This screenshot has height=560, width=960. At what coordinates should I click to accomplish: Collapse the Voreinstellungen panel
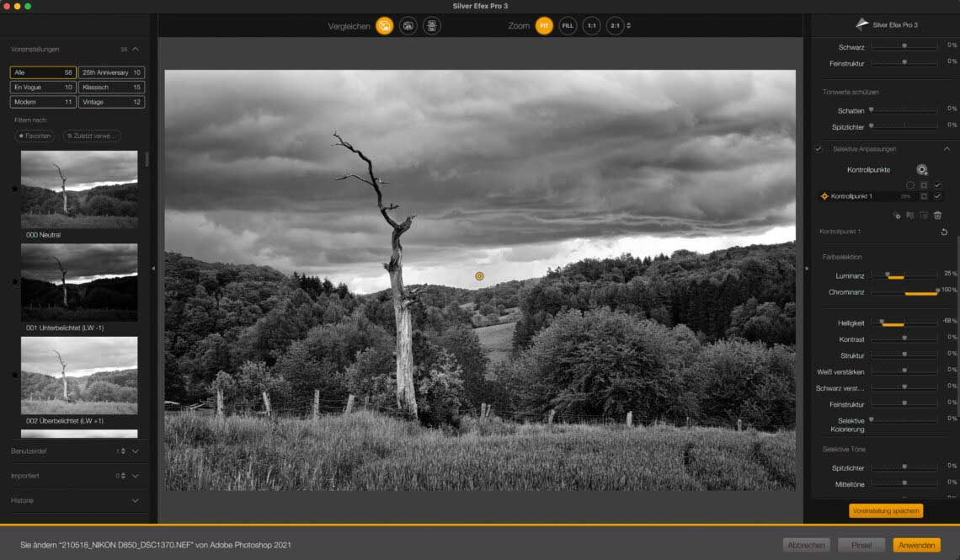136,50
